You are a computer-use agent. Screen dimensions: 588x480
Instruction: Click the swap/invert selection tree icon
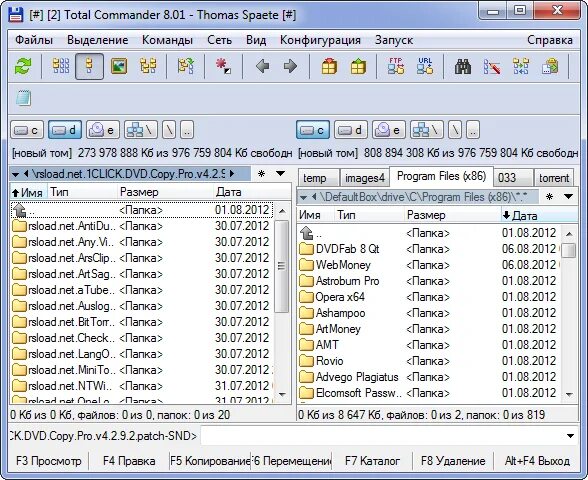point(186,66)
